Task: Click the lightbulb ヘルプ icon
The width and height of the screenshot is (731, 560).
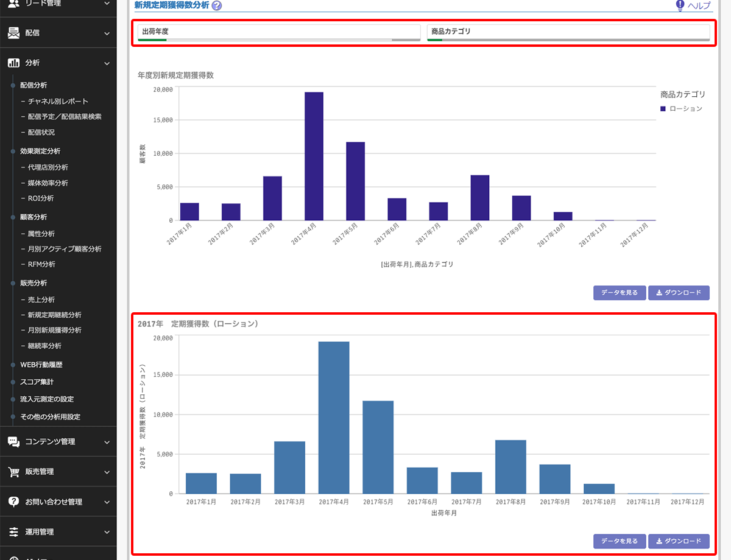Action: coord(680,5)
